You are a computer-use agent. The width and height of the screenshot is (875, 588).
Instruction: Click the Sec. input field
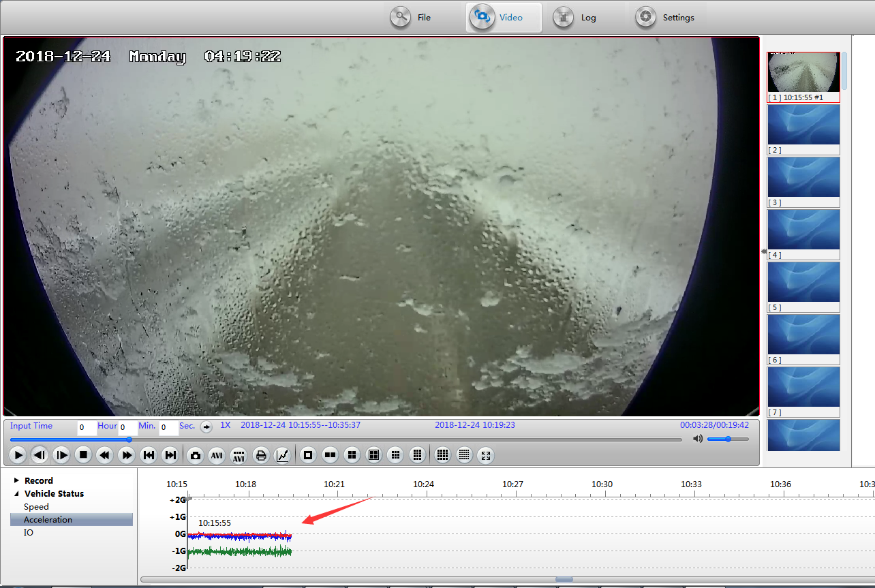tap(169, 428)
